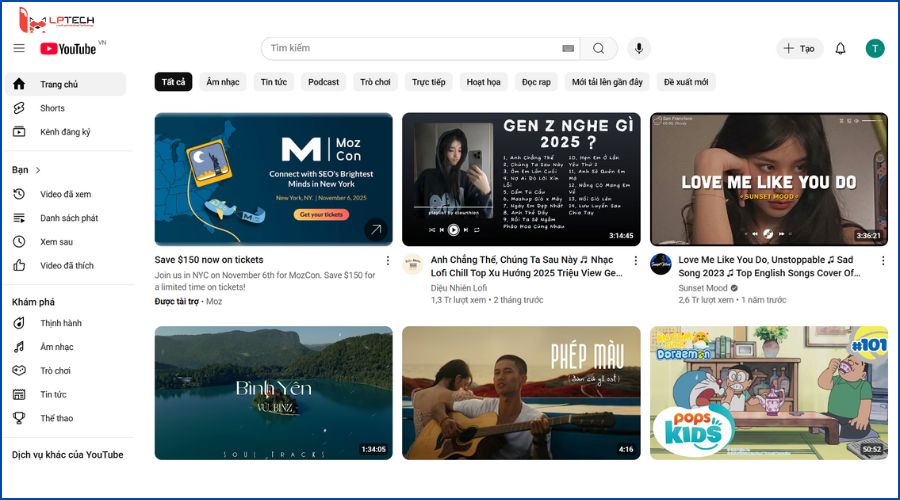
Task: Open options menu for MozCon ad
Action: pos(388,261)
